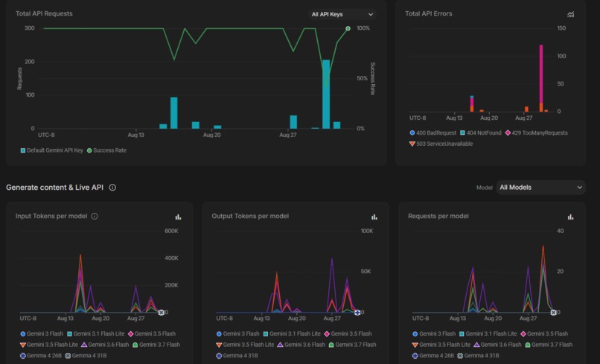Click the tall pink bar in Total API Errors chart
Screen dimensions: 600x364
(x=541, y=74)
